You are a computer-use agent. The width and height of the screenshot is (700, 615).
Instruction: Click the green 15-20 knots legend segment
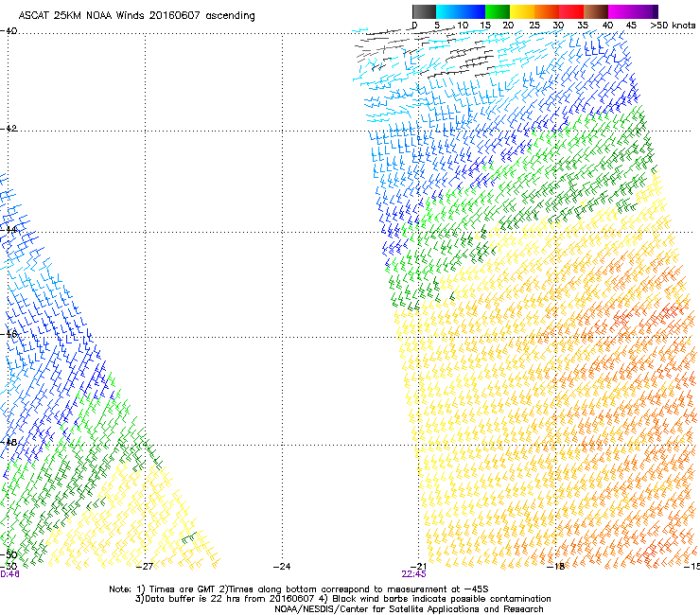498,11
